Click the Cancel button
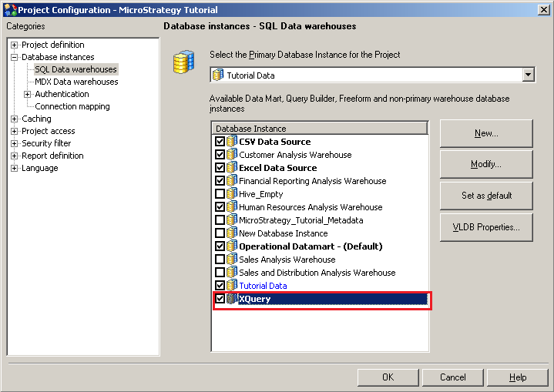This screenshot has width=554, height=392. point(452,377)
